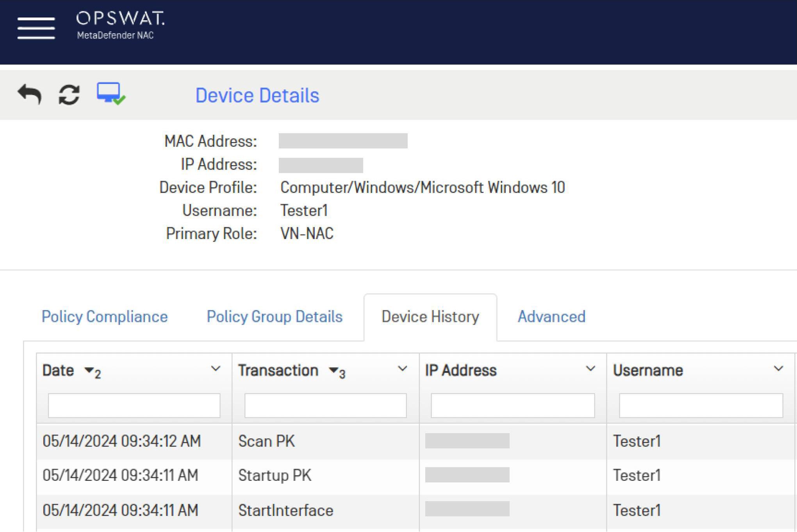Select the Scan PK history row

266,441
